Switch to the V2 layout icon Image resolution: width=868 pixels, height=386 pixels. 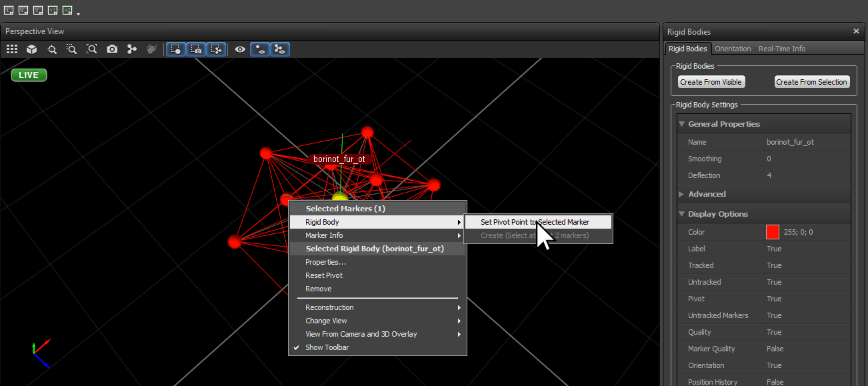coord(67,11)
